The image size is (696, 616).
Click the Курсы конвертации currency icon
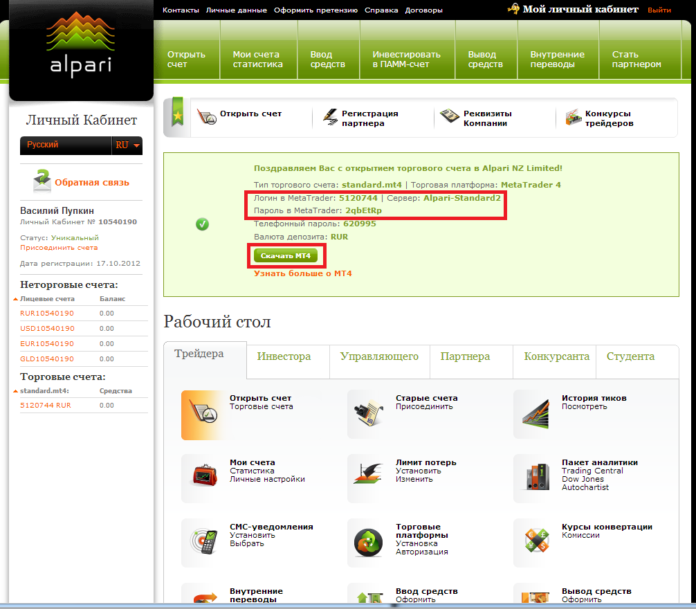pyautogui.click(x=537, y=541)
